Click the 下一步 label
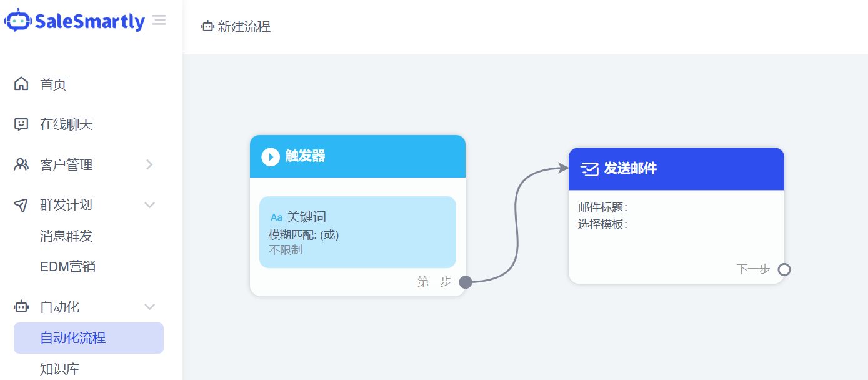This screenshot has height=380, width=868. coord(753,269)
